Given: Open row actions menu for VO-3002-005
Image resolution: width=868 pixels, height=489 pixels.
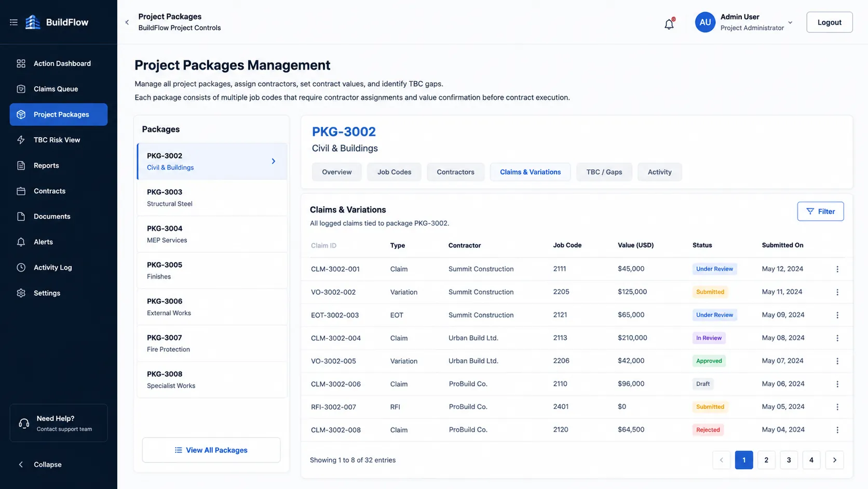Looking at the screenshot, I should click(837, 361).
